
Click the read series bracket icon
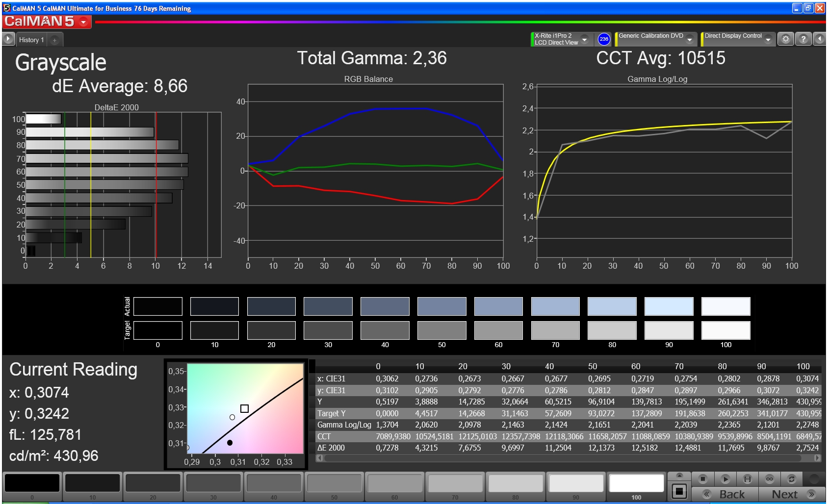pyautogui.click(x=748, y=479)
